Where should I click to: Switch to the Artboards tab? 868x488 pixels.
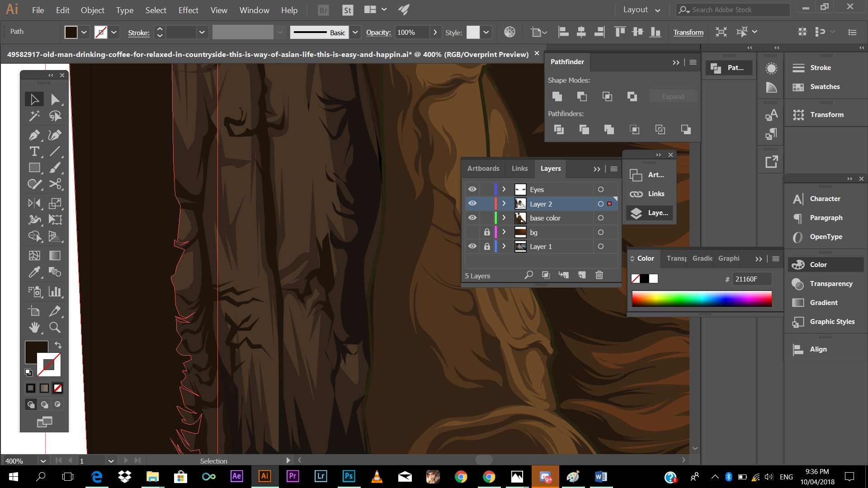(x=483, y=169)
